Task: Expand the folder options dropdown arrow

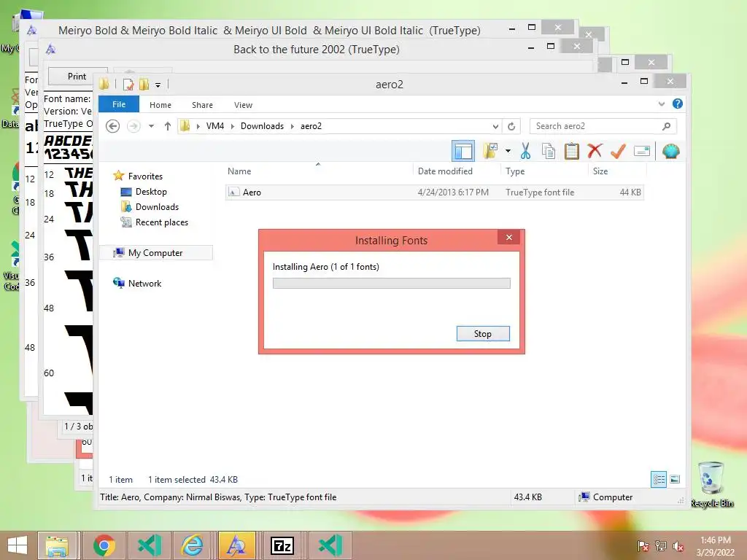Action: (x=508, y=152)
